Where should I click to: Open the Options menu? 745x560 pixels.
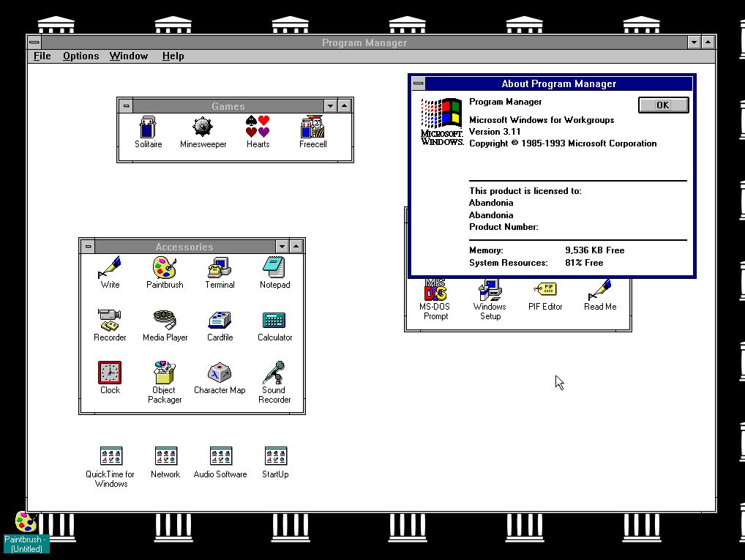coord(81,56)
